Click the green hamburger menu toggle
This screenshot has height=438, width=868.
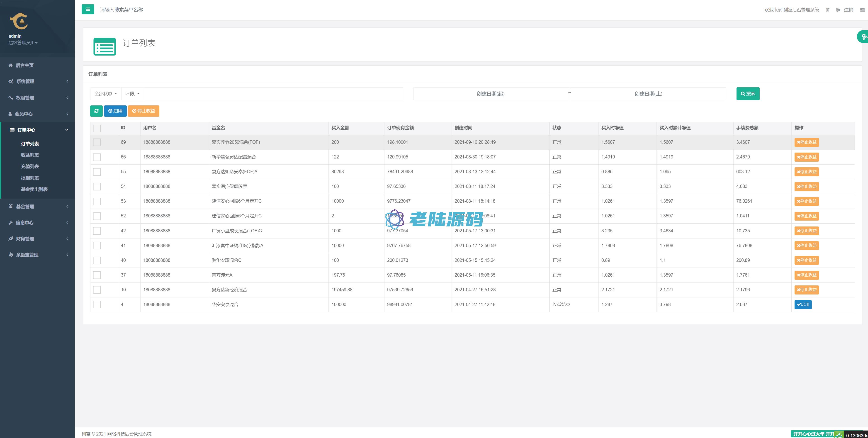(x=88, y=10)
